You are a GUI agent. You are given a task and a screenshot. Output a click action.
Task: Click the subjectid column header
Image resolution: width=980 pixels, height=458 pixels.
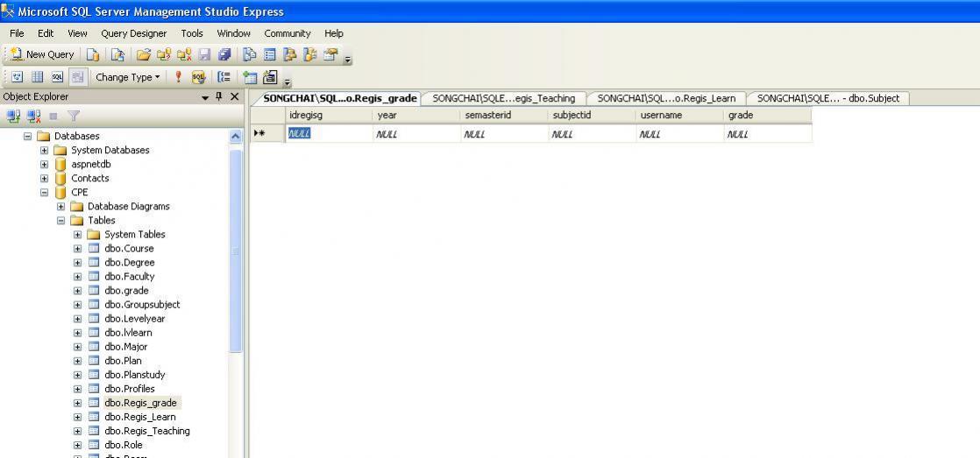point(592,116)
